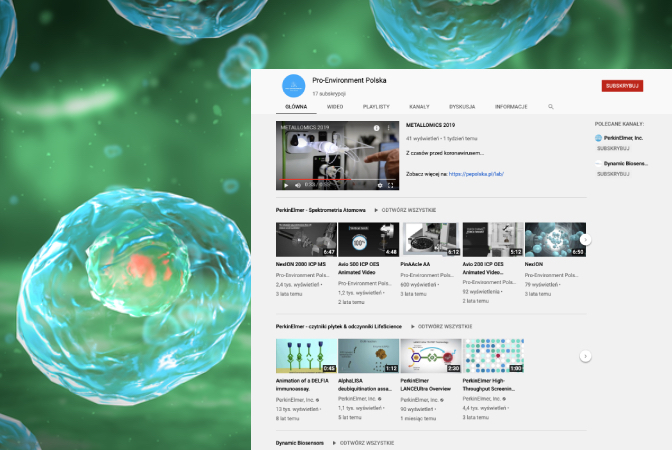672x450 pixels.
Task: Open the NexION 2000 ICP MS video thumbnail
Action: [x=306, y=240]
